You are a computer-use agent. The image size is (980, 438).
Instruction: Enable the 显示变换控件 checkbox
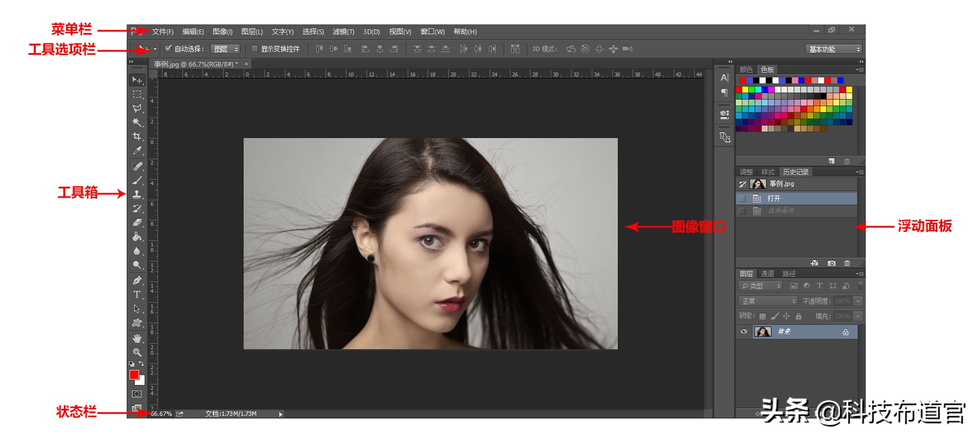(254, 49)
